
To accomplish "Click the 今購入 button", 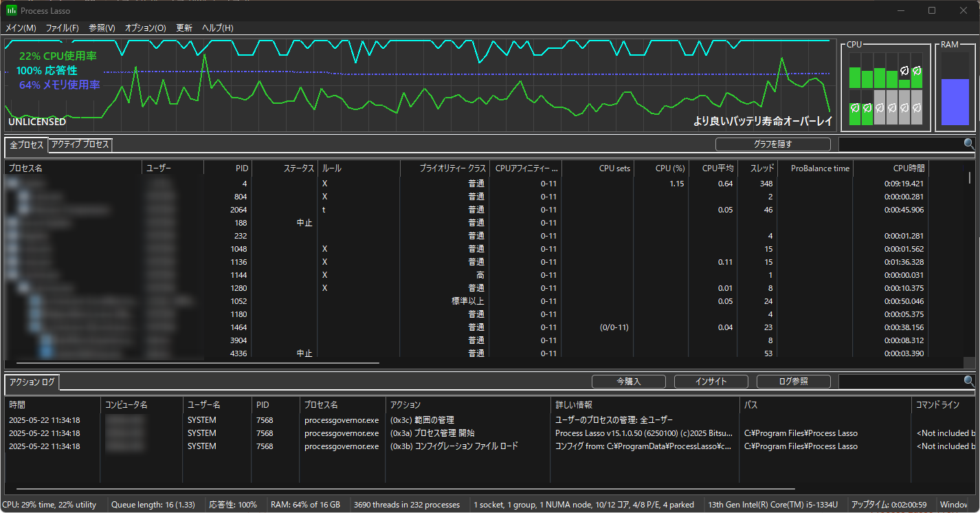I will coord(628,381).
